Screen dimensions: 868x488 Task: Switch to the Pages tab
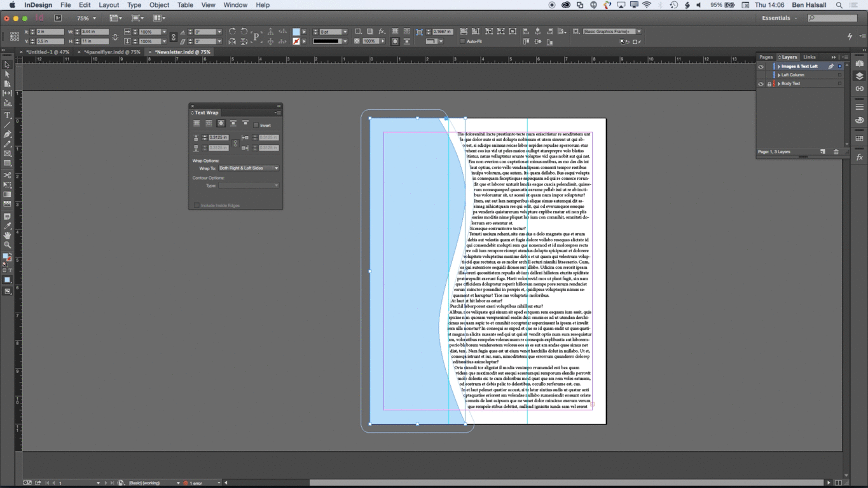click(766, 57)
